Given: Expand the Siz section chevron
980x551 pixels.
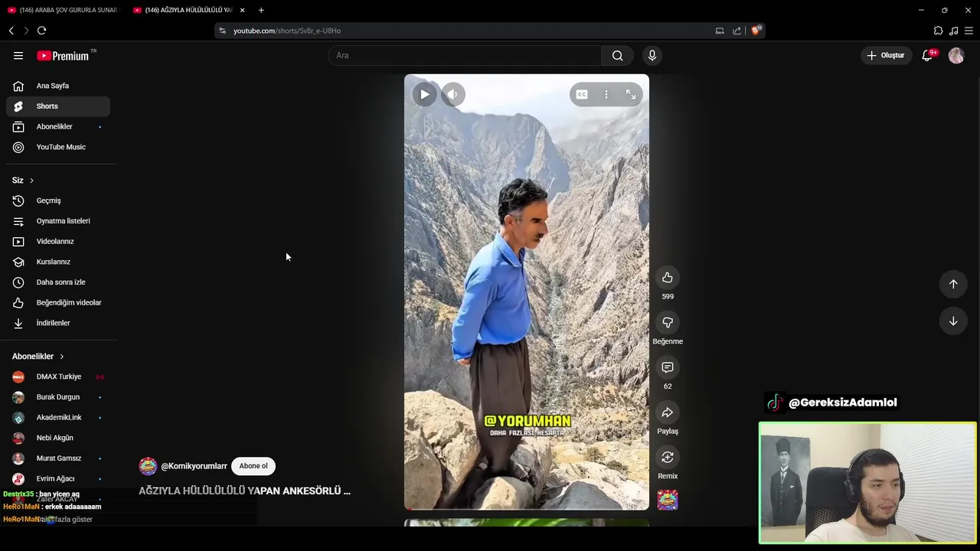Looking at the screenshot, I should [31, 180].
